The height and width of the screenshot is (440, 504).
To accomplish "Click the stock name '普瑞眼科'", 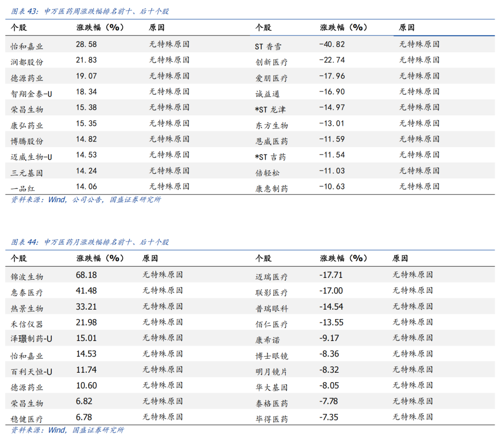I will [271, 309].
